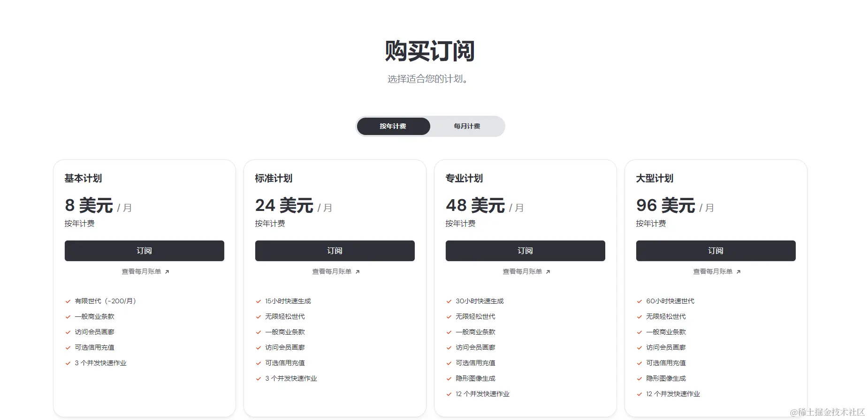
Task: Click arrow icon beside 大型计划 monthly bill link
Action: pyautogui.click(x=739, y=272)
